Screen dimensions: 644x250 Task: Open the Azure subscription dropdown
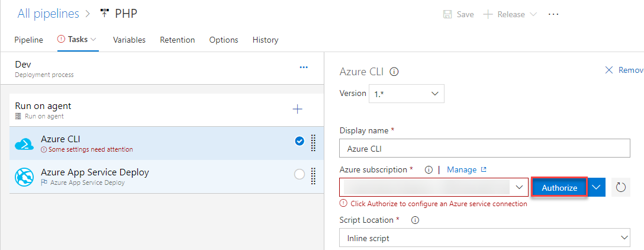tap(434, 187)
